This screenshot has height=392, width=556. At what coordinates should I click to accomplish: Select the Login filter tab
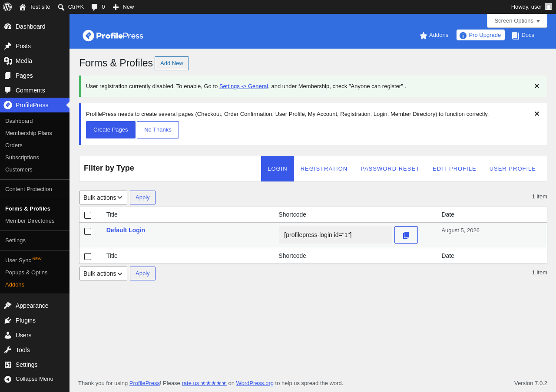coord(278,169)
